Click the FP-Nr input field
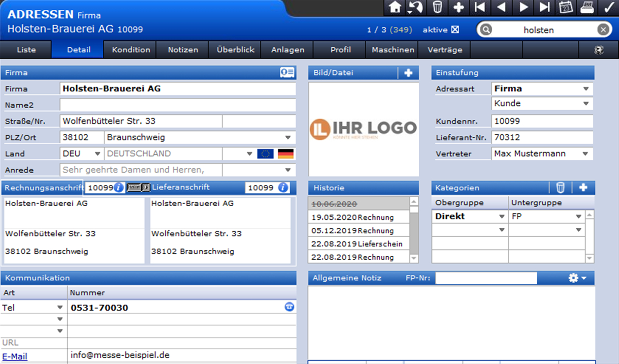The image size is (619, 364). [486, 278]
